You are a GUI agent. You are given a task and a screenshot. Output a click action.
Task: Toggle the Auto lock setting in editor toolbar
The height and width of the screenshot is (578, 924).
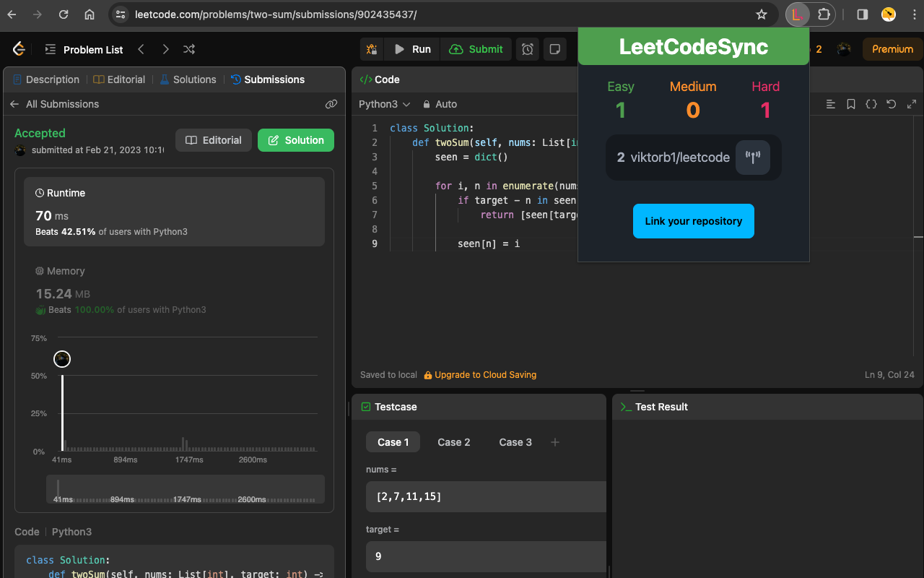pyautogui.click(x=440, y=104)
